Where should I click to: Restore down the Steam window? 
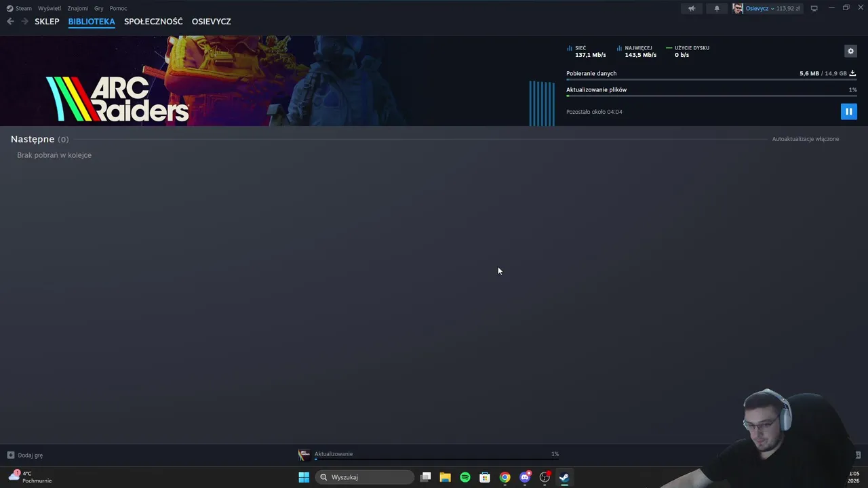coord(846,8)
